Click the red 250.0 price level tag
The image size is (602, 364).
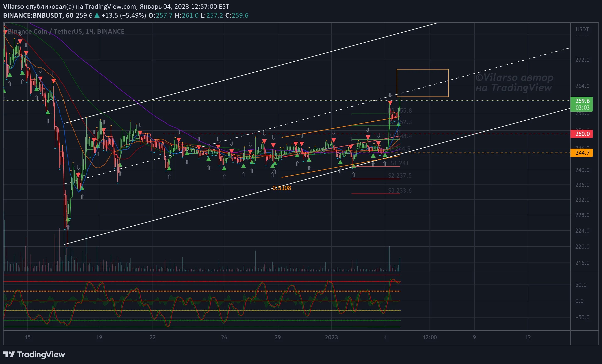[581, 134]
